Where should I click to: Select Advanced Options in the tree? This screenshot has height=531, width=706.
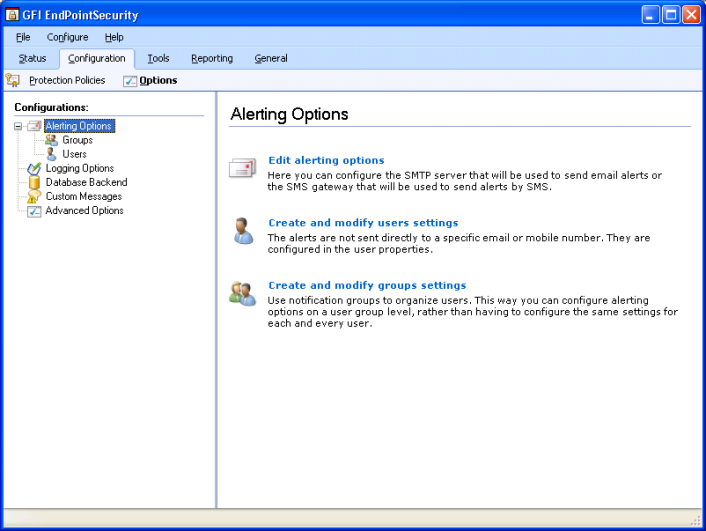click(84, 211)
